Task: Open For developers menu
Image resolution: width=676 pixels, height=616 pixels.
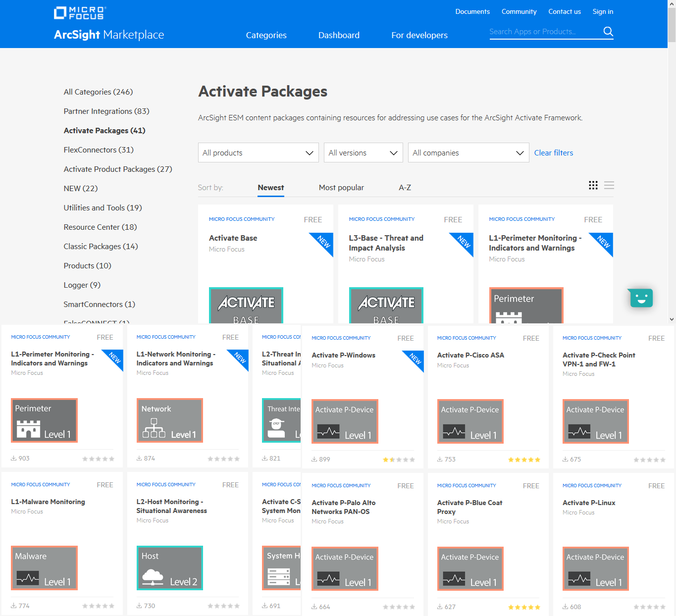Action: pyautogui.click(x=419, y=35)
